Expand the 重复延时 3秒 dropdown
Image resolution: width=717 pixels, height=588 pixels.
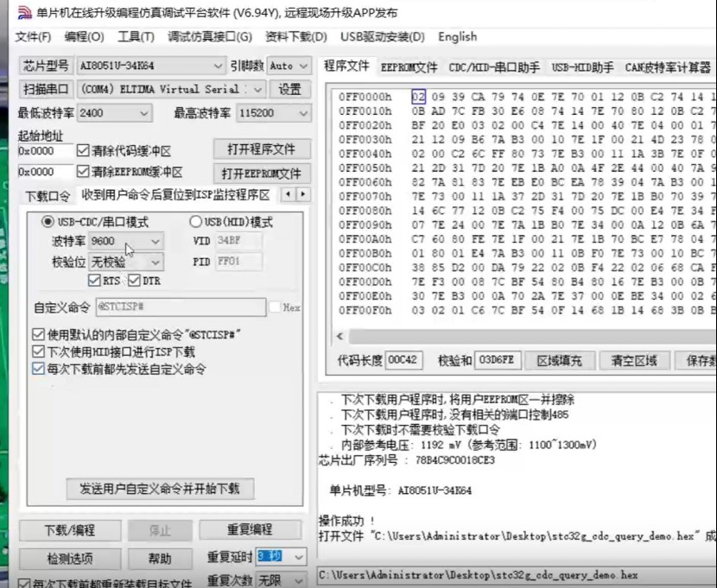coord(299,557)
